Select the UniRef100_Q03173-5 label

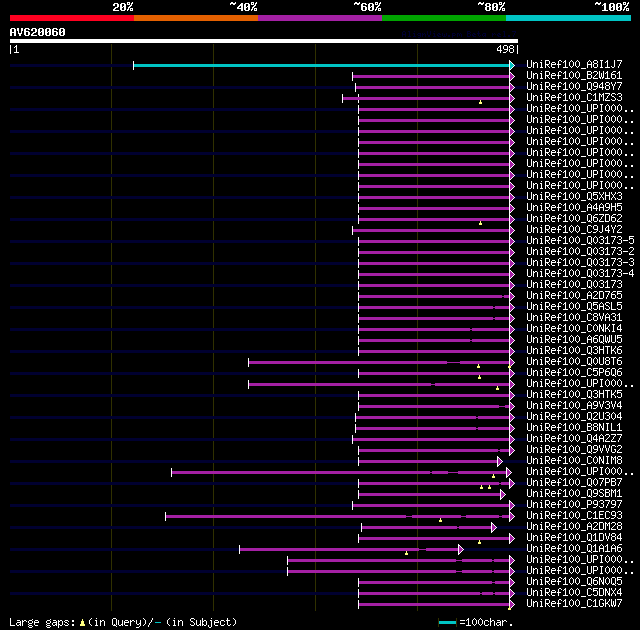(580, 240)
